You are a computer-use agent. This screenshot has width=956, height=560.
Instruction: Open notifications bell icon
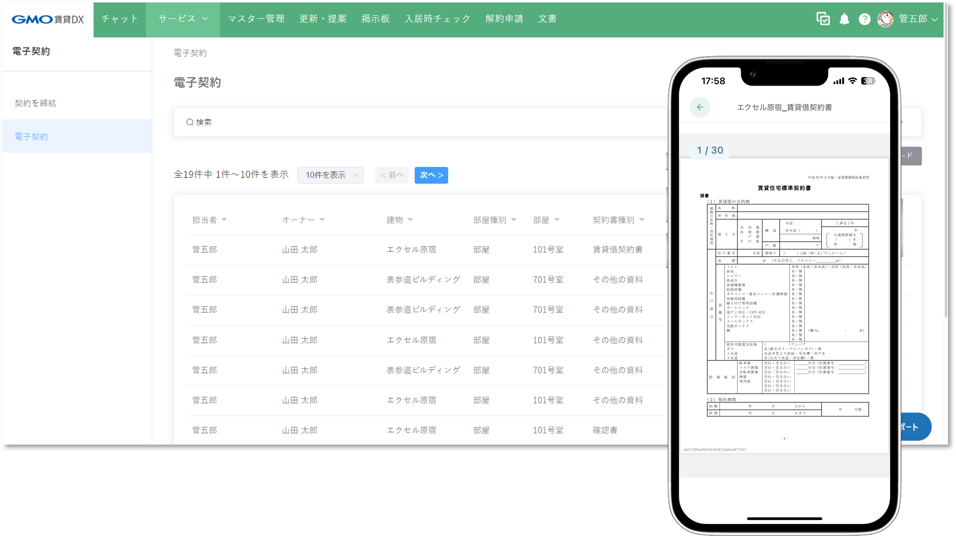pyautogui.click(x=844, y=19)
